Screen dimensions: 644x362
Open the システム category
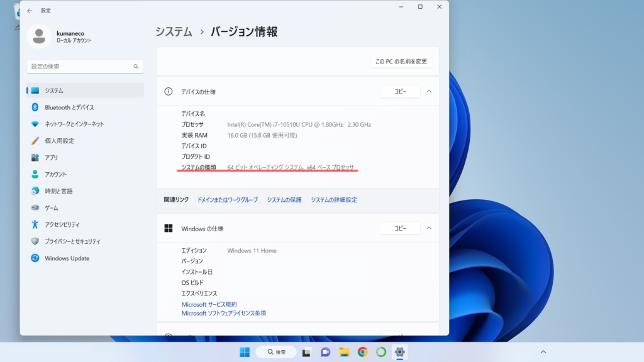click(86, 90)
